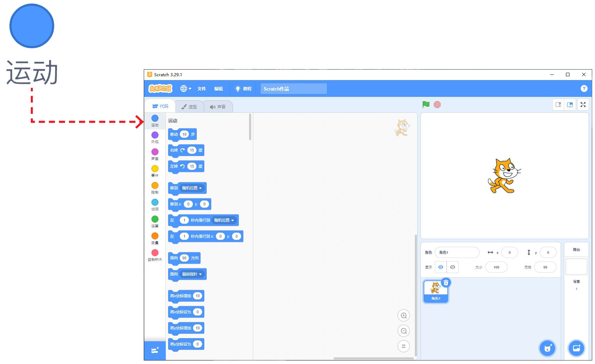This screenshot has height=364, width=595.
Task: Click the steps value in 移动 block
Action: (184, 134)
